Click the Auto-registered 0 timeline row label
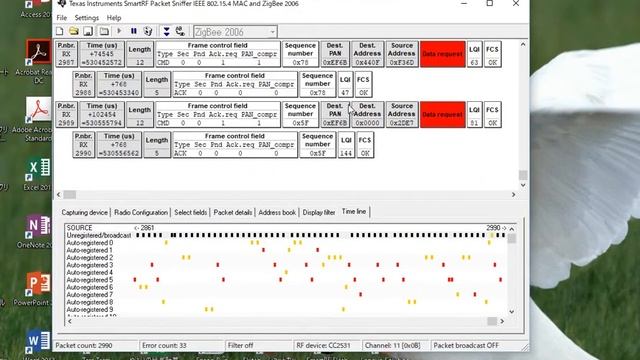The width and height of the screenshot is (640, 360). [90, 243]
